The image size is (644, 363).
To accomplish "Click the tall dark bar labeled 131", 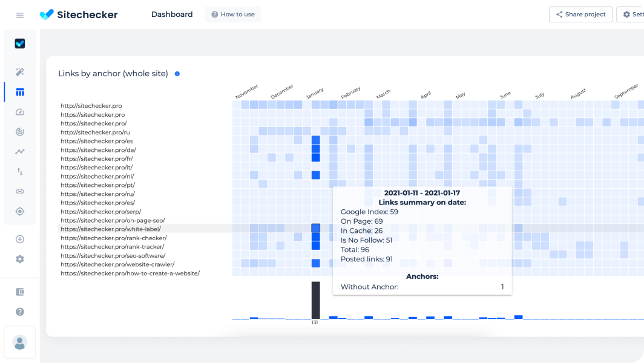I will click(x=315, y=300).
